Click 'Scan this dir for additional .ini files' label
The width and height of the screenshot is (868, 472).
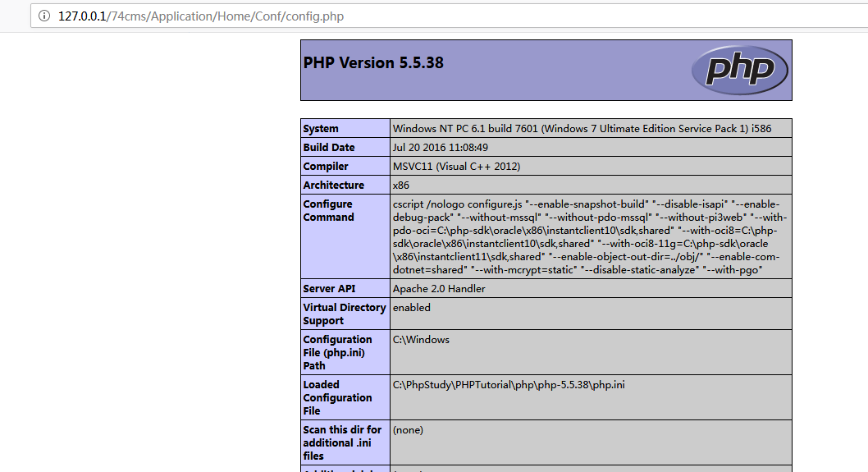342,442
